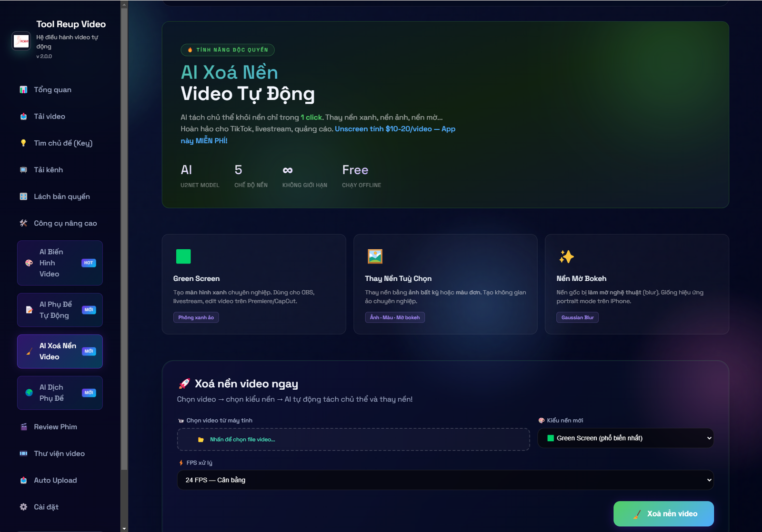Click the Gaussian Blur tag
This screenshot has width=762, height=532.
577,317
